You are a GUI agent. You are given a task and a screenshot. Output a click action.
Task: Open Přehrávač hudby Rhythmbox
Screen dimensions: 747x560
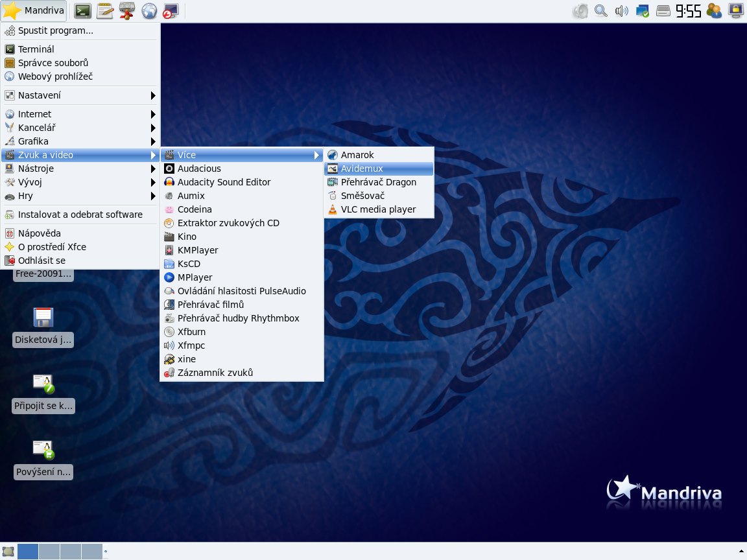[x=242, y=319]
